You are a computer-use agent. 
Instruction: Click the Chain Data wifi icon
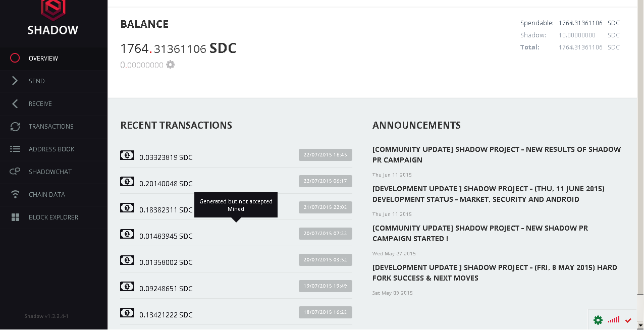point(15,194)
